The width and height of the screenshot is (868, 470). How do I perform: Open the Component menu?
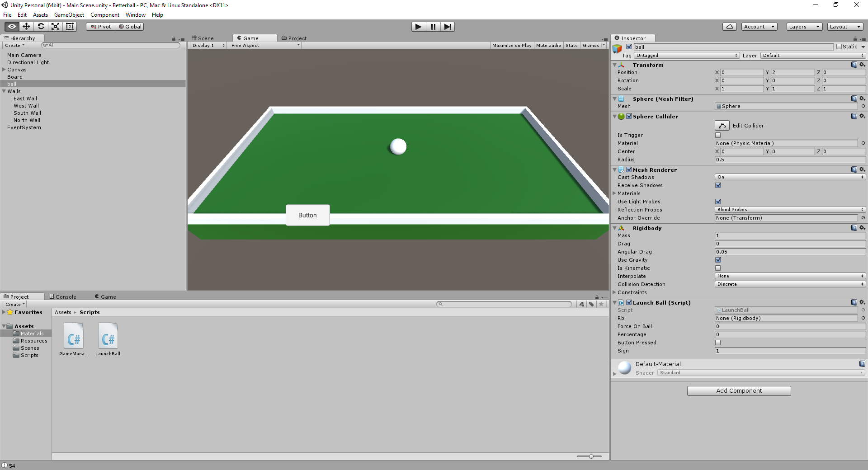click(x=105, y=15)
